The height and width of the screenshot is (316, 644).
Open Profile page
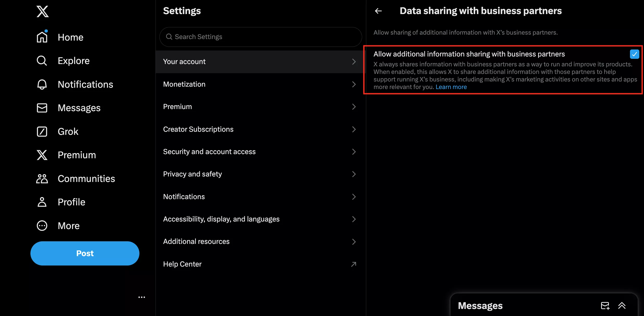pos(72,202)
